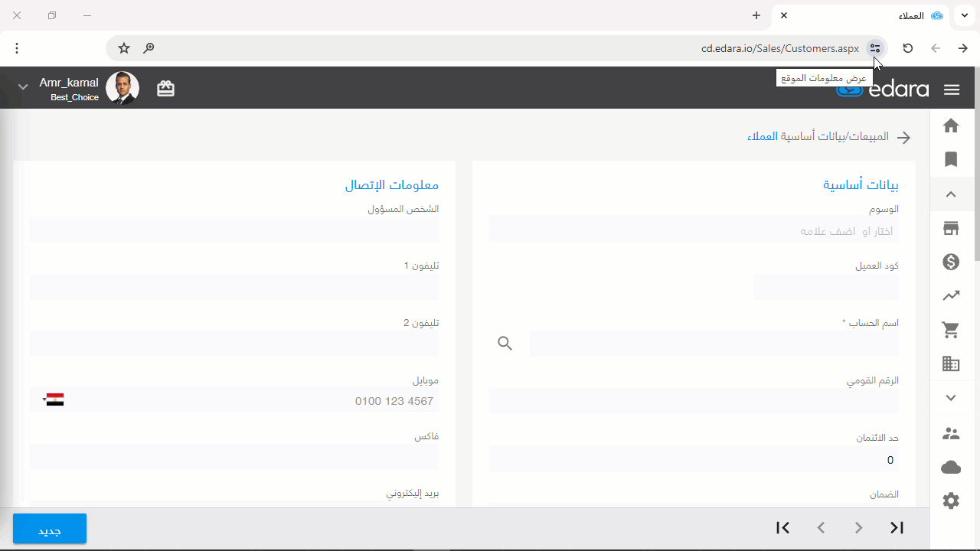Select the العملاء browser tab

[x=861, y=15]
